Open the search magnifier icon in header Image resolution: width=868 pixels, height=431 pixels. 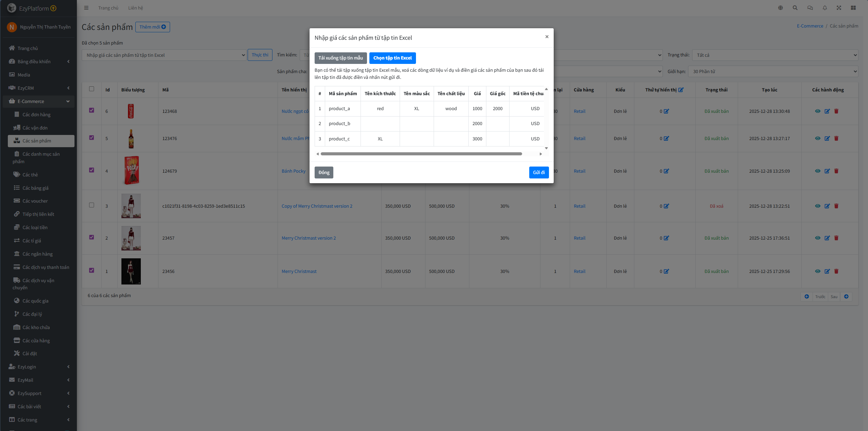pyautogui.click(x=795, y=8)
